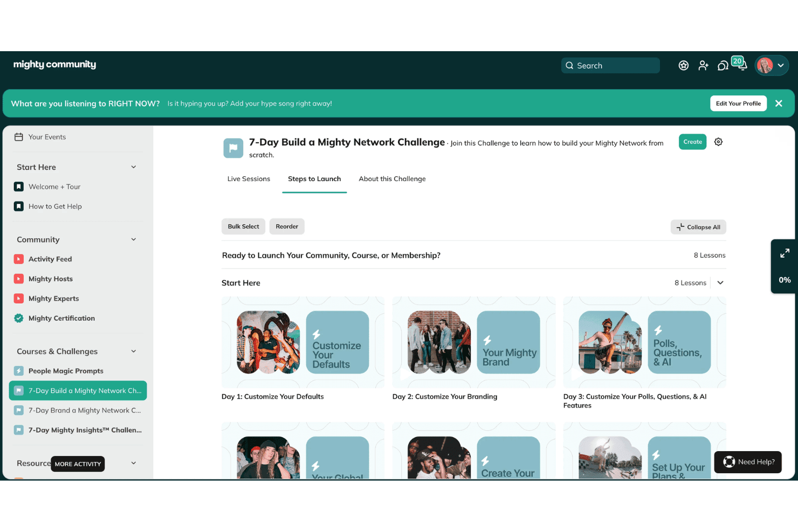Click the 0% progress indicator

tap(785, 280)
